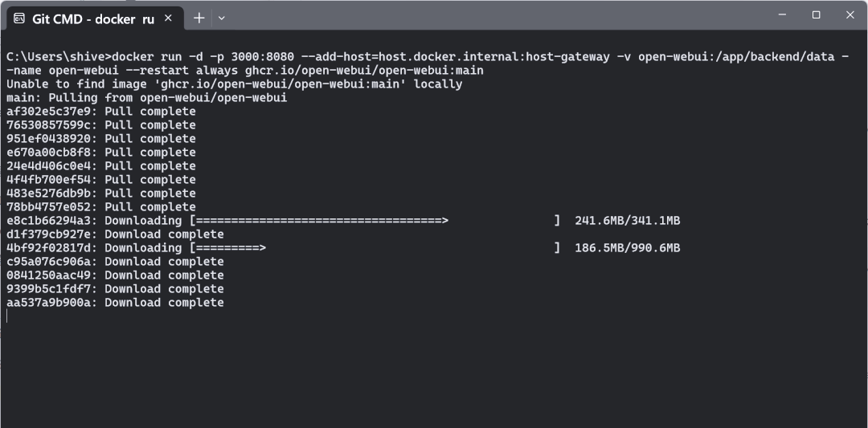Click the d1f379cb927e Download complete line
Image resolution: width=868 pixels, height=428 pixels.
(x=115, y=234)
